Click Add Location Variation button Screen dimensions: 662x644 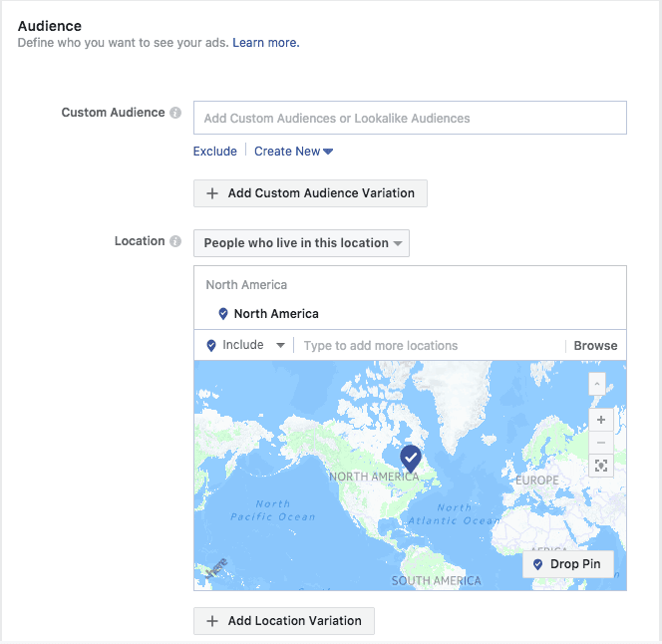click(284, 621)
